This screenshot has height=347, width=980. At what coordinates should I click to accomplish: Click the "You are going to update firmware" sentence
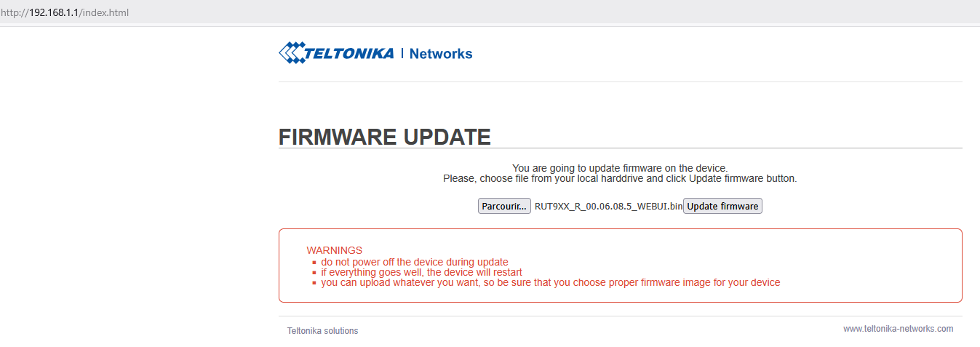coord(620,168)
